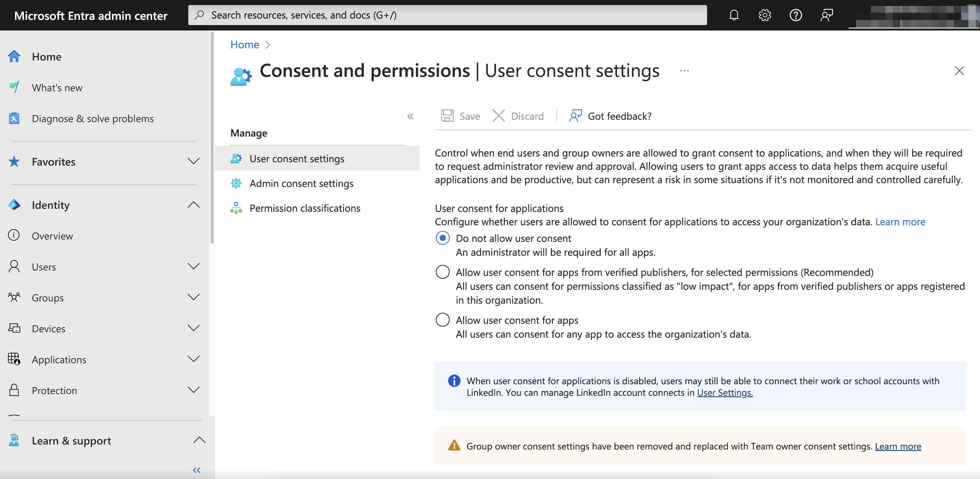Viewport: 980px width, 479px height.
Task: Click the Save icon in the toolbar
Action: 448,116
